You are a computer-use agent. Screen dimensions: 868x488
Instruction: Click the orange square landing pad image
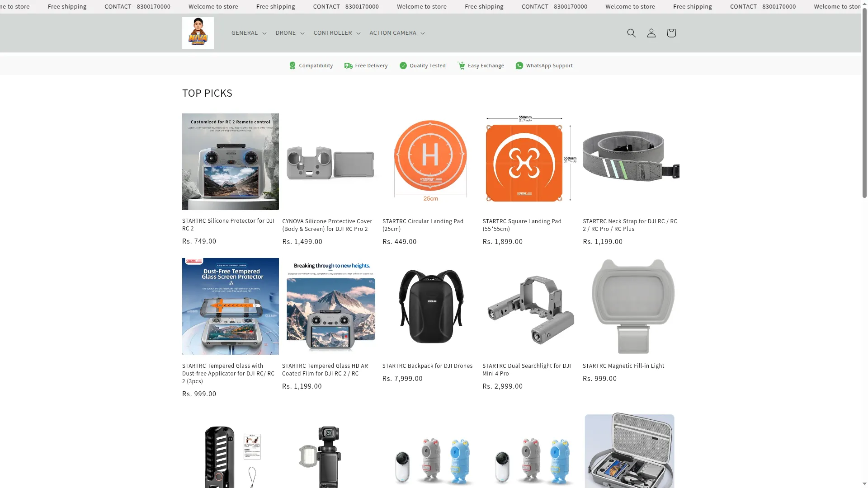(x=531, y=162)
